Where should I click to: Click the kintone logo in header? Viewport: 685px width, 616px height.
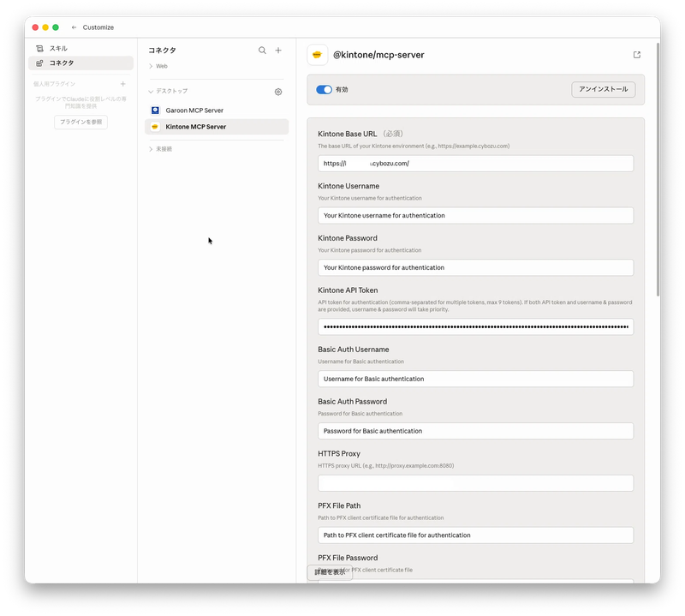(x=318, y=55)
